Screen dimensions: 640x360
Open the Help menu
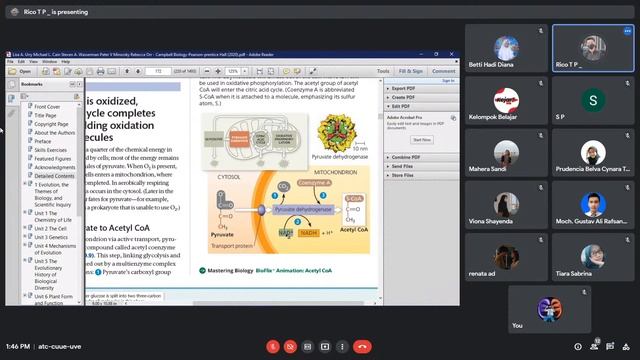point(66,62)
